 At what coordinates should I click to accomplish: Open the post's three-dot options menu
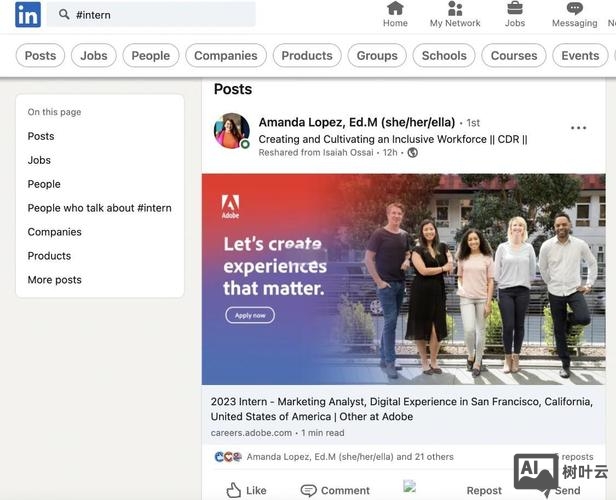click(x=578, y=128)
